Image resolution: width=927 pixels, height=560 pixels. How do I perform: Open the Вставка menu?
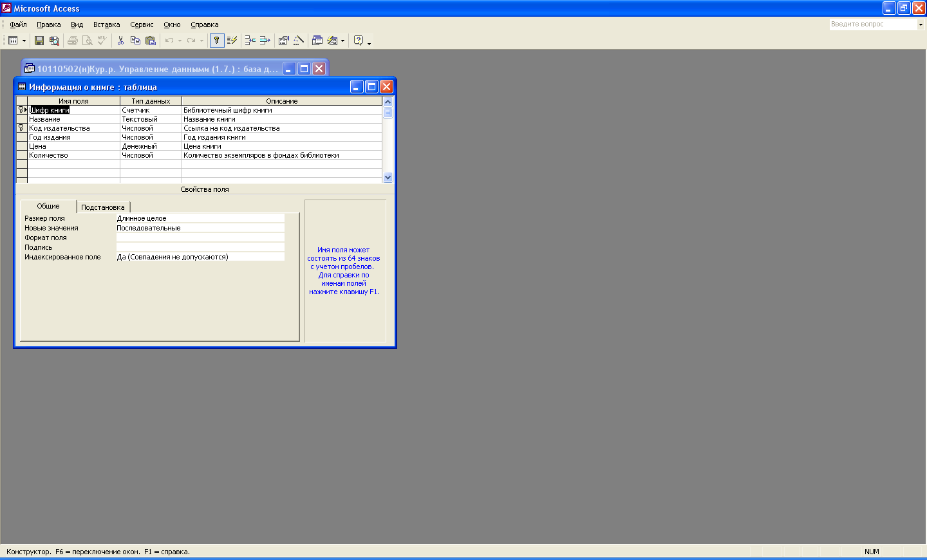(106, 24)
